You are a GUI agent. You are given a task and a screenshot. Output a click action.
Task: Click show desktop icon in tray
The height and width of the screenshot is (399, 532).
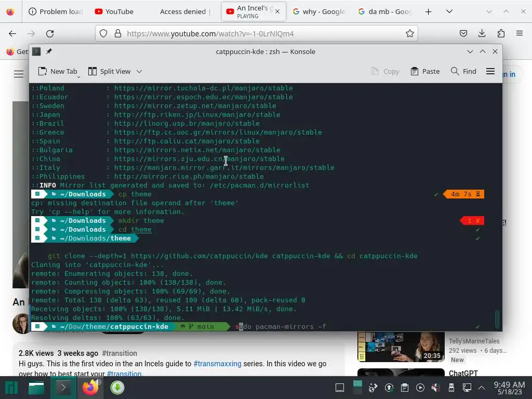click(340, 388)
